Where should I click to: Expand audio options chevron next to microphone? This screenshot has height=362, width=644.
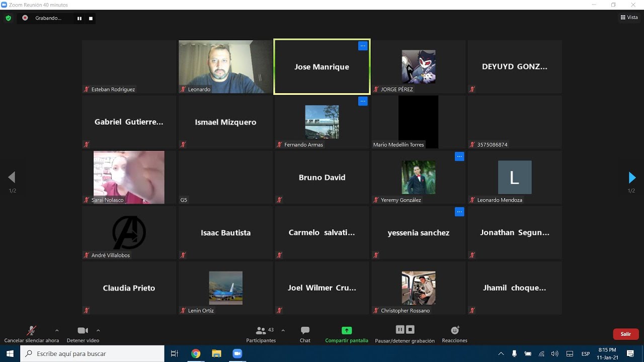[x=57, y=331]
